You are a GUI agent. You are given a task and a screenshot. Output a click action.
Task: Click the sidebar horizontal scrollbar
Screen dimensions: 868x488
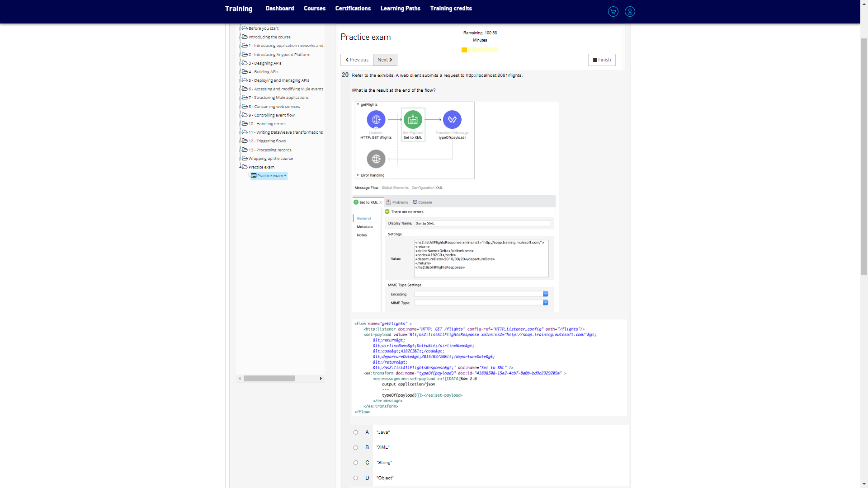pos(269,379)
